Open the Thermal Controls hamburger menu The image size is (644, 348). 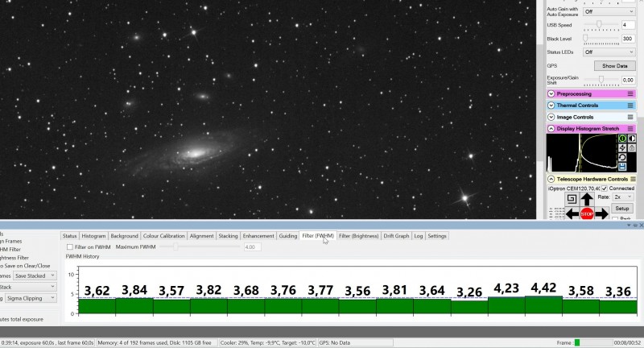(x=630, y=106)
